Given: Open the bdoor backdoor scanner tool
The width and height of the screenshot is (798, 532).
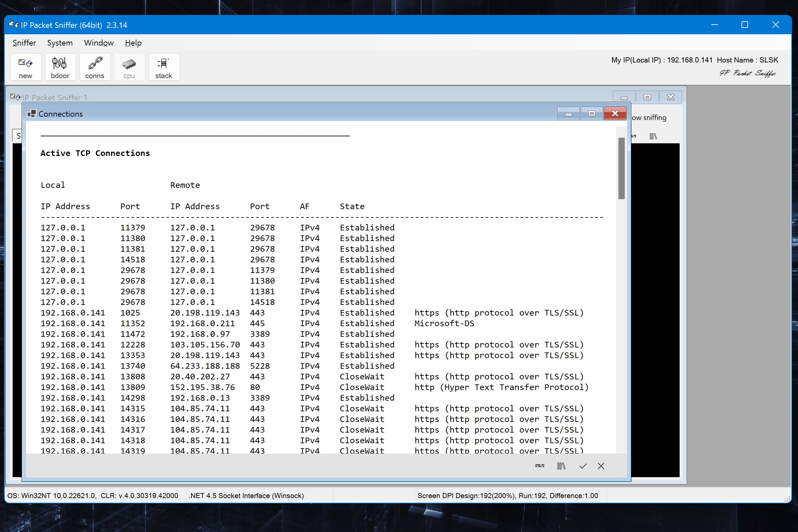Looking at the screenshot, I should tap(60, 67).
